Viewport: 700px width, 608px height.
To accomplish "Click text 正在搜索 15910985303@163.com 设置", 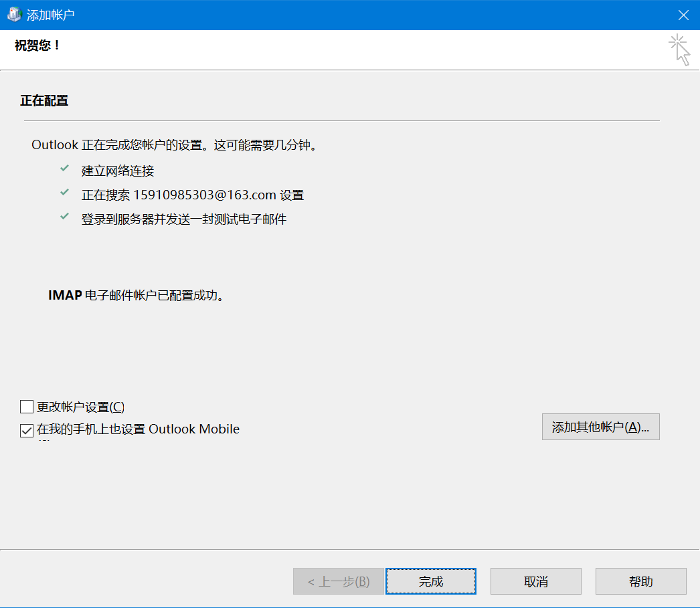I will [x=193, y=195].
